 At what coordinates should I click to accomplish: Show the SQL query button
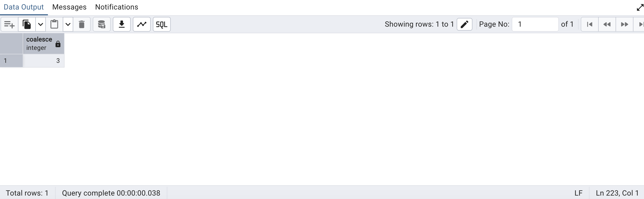(162, 25)
